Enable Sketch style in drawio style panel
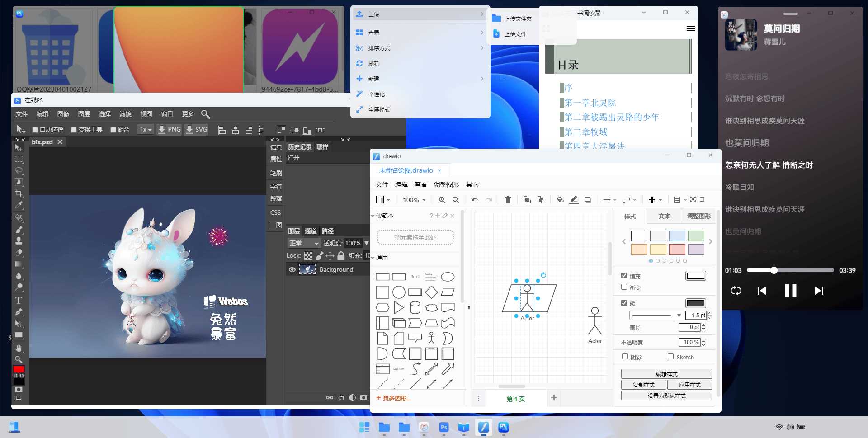This screenshot has height=438, width=868. point(670,357)
